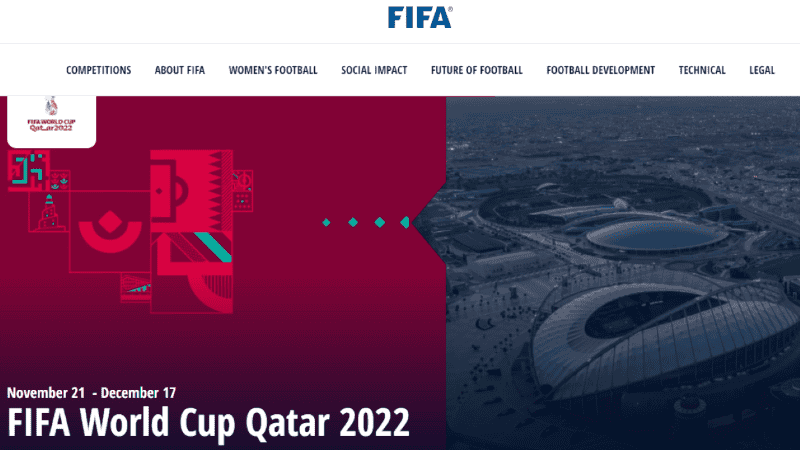Click the Qatar flag zigzag pattern

pos(220,188)
